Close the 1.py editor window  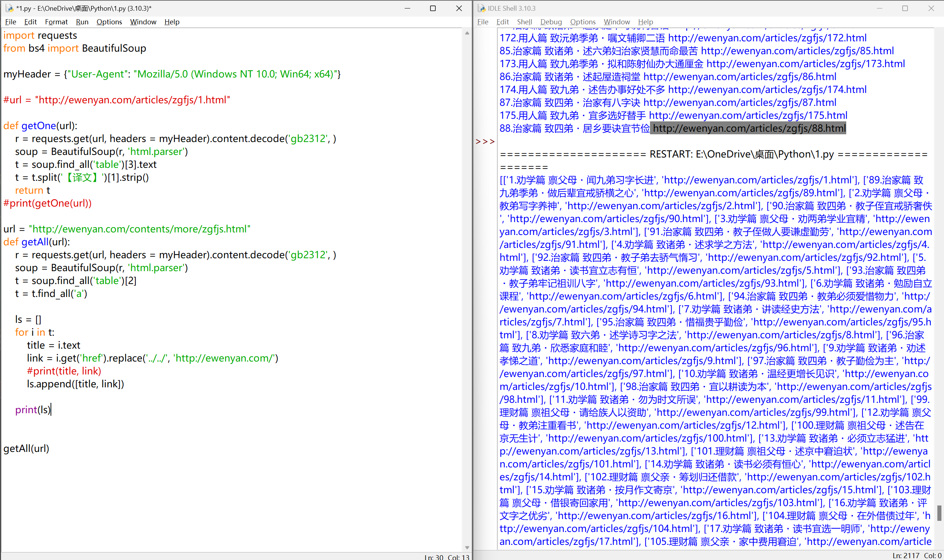point(459,8)
